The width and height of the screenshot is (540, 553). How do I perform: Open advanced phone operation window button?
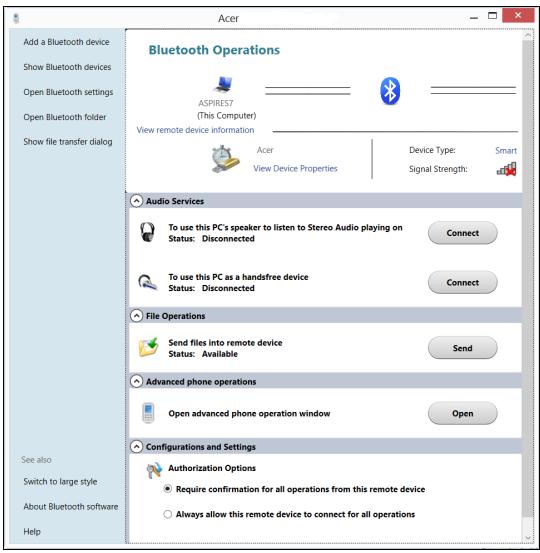point(462,413)
